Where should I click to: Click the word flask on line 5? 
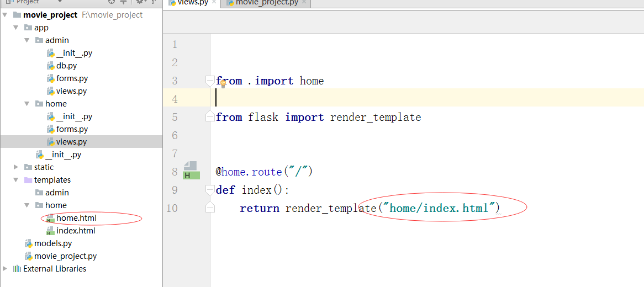[x=263, y=118]
